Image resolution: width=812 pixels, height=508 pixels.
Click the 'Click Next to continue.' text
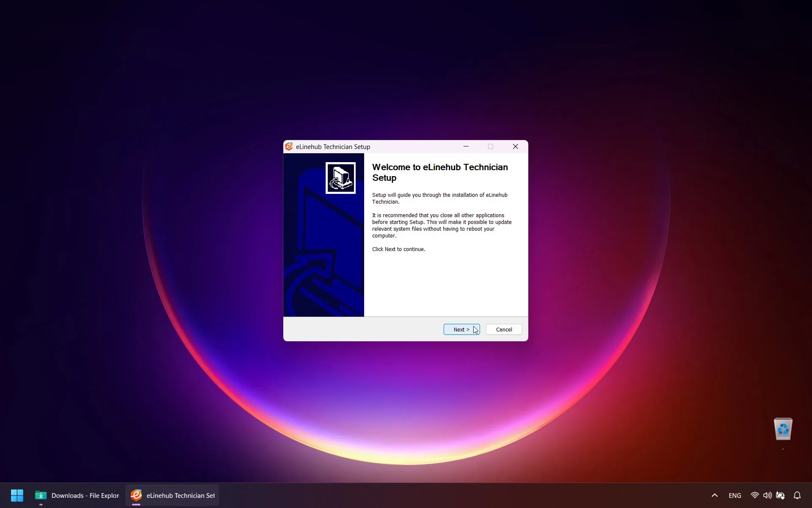point(398,249)
